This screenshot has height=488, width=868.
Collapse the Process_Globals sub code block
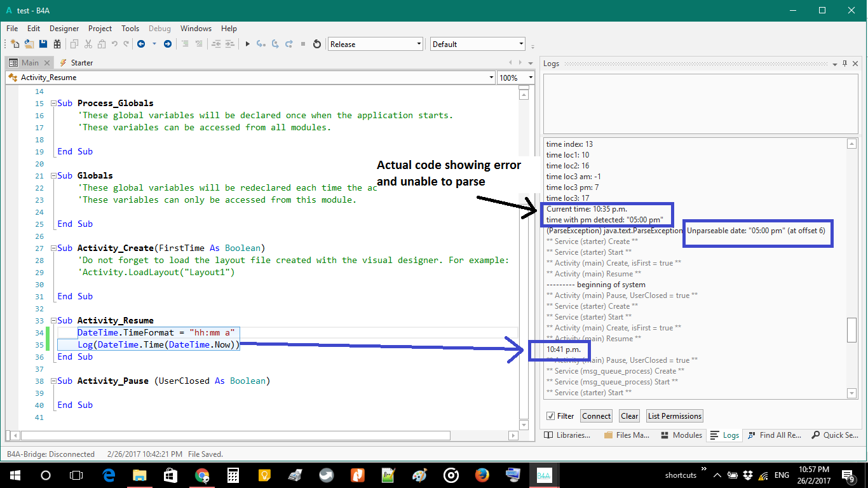coord(52,104)
